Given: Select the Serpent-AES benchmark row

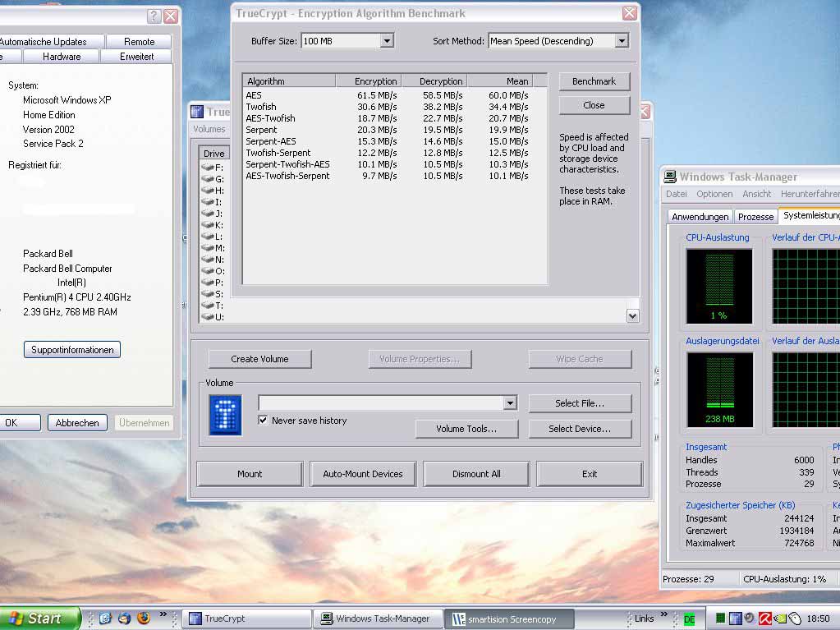Looking at the screenshot, I should (387, 141).
